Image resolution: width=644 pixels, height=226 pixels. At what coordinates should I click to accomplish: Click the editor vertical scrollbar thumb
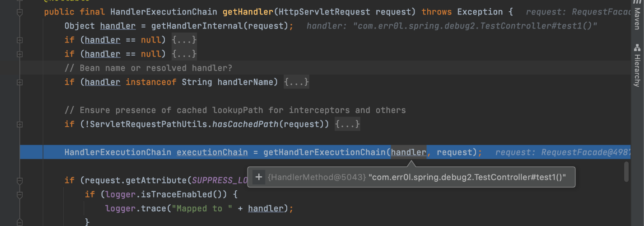click(x=626, y=171)
